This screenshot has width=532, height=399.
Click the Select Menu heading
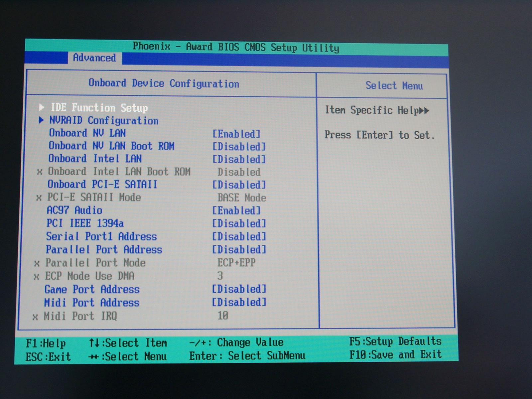click(394, 85)
